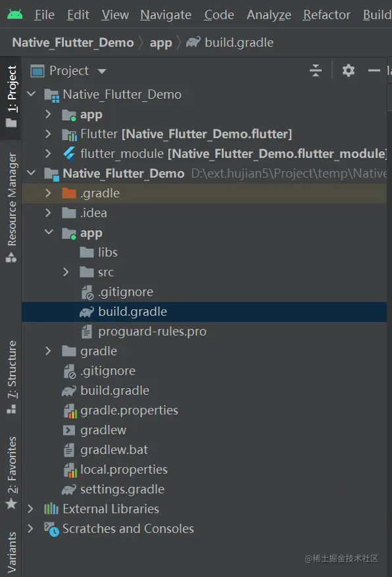Viewport: 392px width, 577px height.
Task: Collapse the expanded app folder
Action: coord(49,232)
